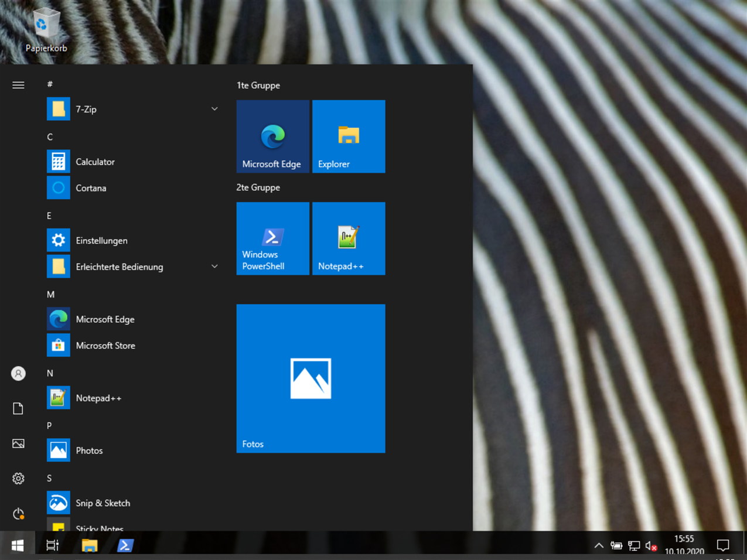Viewport: 747px width, 560px height.
Task: Open Settings gear in the Start sidebar
Action: 18,479
